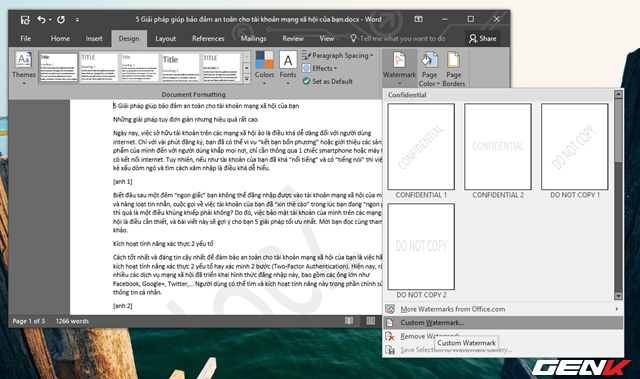Screen dimensions: 640x379
Task: Click the Tell me what you want to do box
Action: pos(398,38)
